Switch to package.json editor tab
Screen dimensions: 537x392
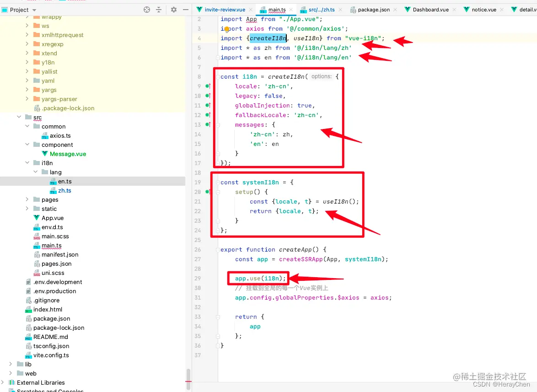click(x=374, y=10)
